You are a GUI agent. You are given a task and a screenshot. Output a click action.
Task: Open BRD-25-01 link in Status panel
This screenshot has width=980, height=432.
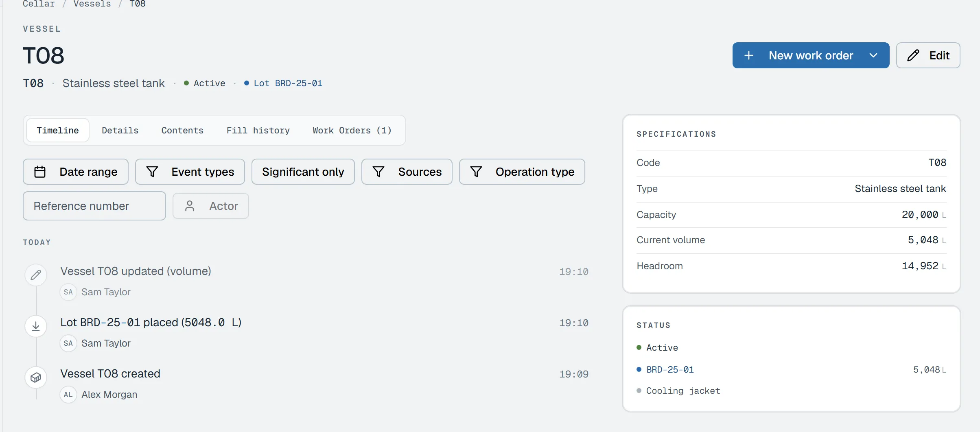670,369
